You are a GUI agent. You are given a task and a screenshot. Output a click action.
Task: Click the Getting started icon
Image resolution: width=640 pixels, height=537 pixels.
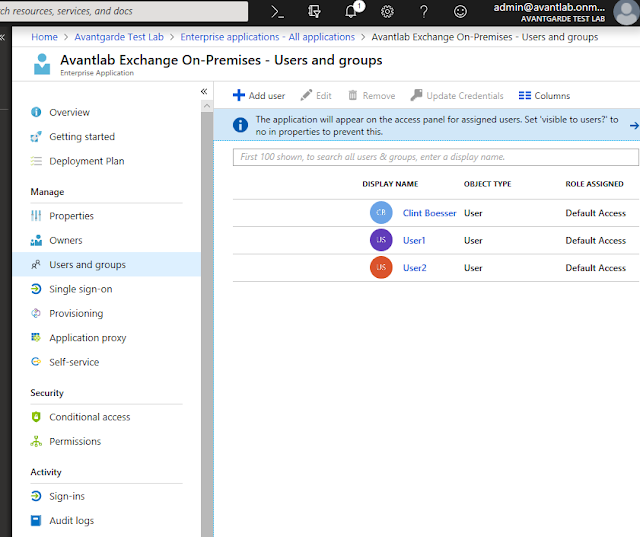(x=36, y=136)
